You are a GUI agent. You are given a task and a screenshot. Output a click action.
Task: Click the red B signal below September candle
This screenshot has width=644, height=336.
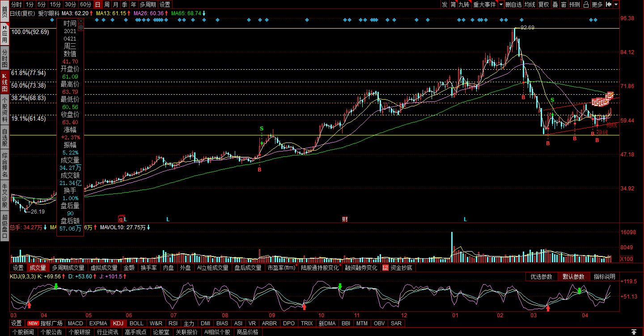(x=259, y=170)
